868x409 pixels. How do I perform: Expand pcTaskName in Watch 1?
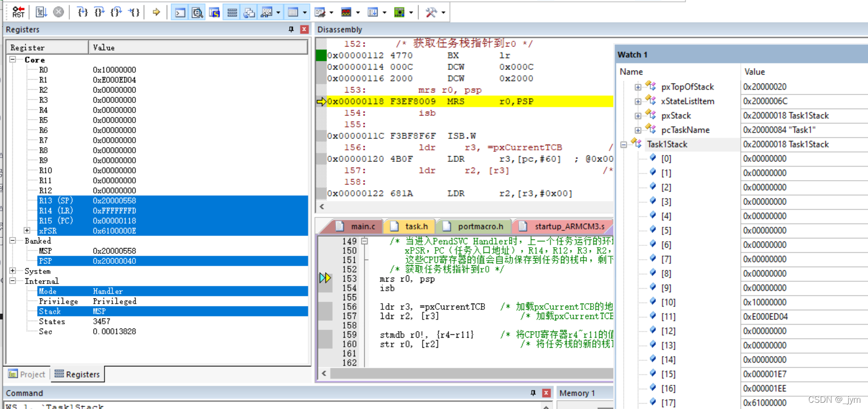click(x=638, y=130)
